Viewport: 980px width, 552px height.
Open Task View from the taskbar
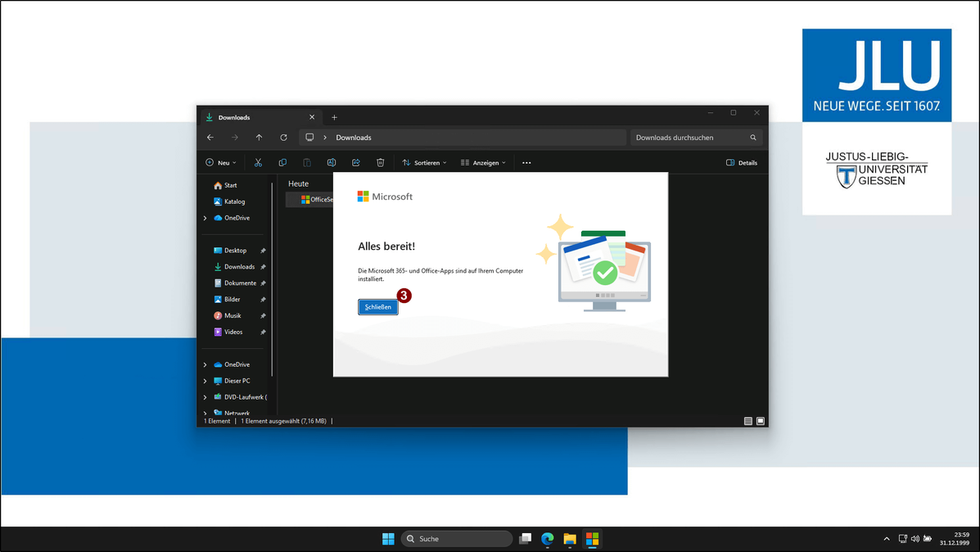[526, 539]
